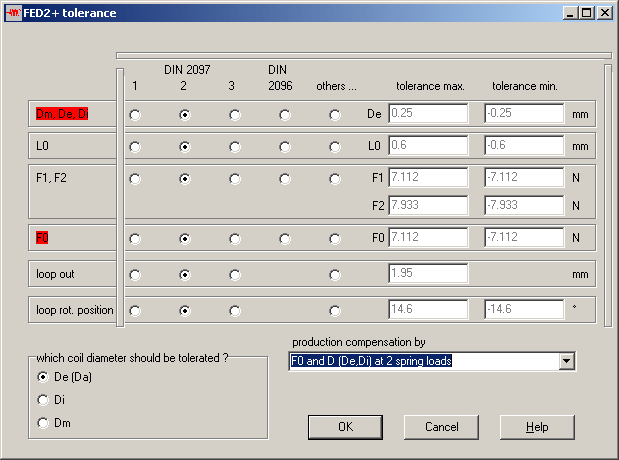Select DIN 2097 grade 1 for De
This screenshot has width=619, height=460.
tap(135, 115)
